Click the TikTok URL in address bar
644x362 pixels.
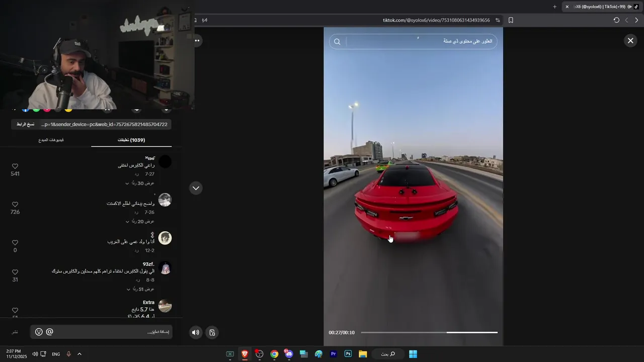pyautogui.click(x=436, y=20)
